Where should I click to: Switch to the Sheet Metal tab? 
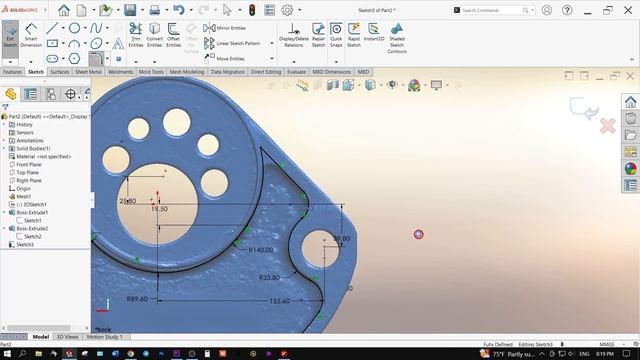[x=88, y=72]
